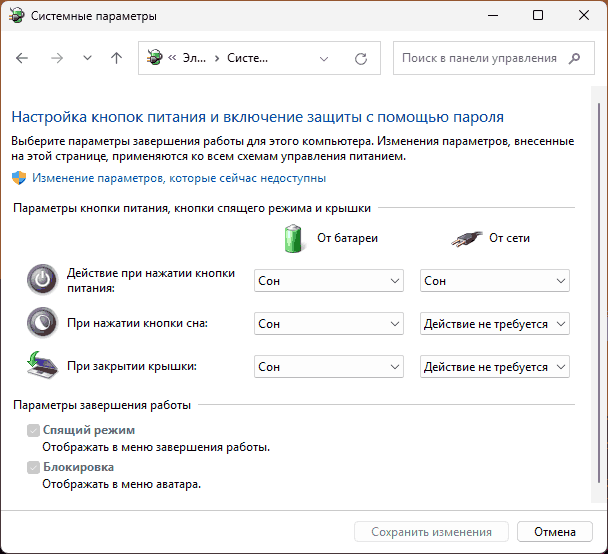Click the window title bar app icon

pos(16,16)
